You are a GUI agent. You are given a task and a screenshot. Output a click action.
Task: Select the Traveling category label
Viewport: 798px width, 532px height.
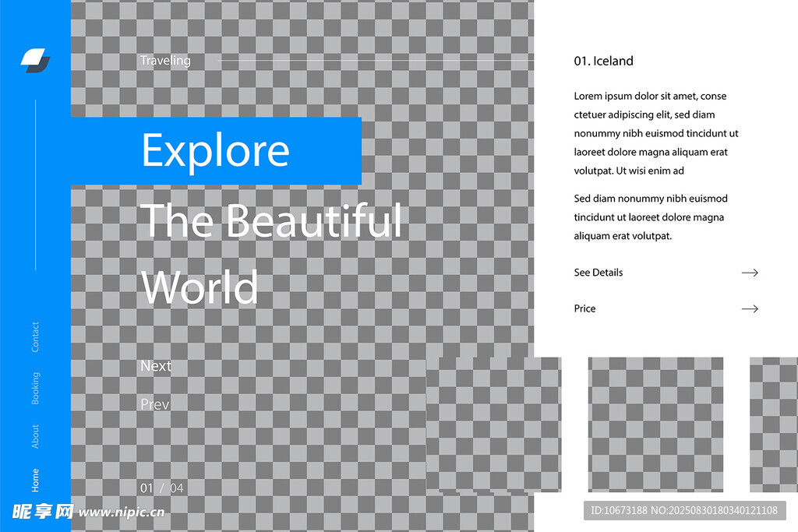pyautogui.click(x=165, y=61)
